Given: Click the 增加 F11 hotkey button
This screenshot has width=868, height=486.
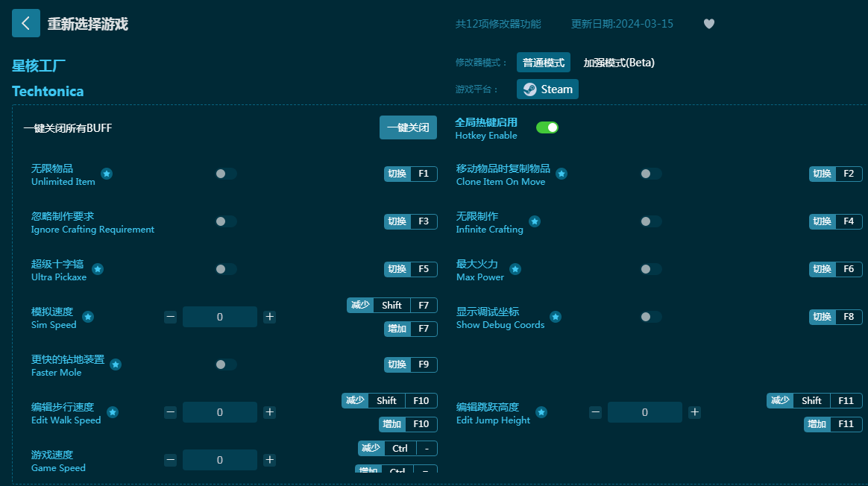Looking at the screenshot, I should (x=833, y=424).
